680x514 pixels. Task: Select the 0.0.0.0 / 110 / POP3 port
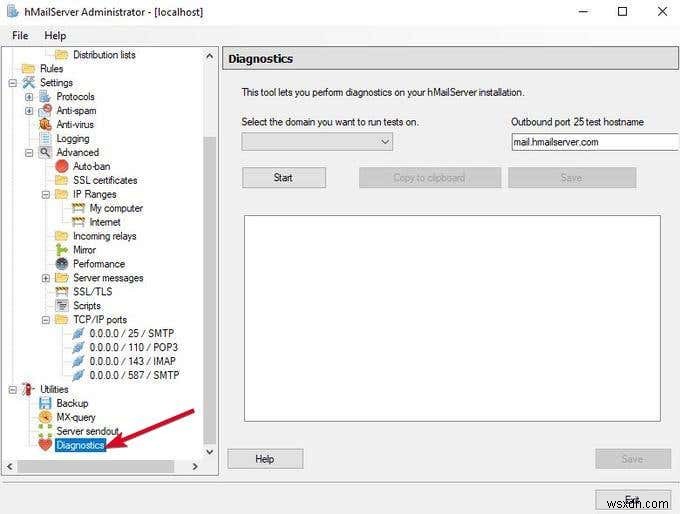[x=134, y=347]
